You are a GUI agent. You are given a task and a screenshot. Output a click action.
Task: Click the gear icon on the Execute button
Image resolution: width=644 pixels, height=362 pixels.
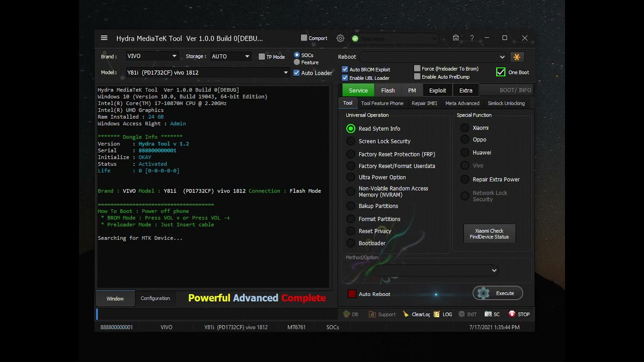pos(484,294)
